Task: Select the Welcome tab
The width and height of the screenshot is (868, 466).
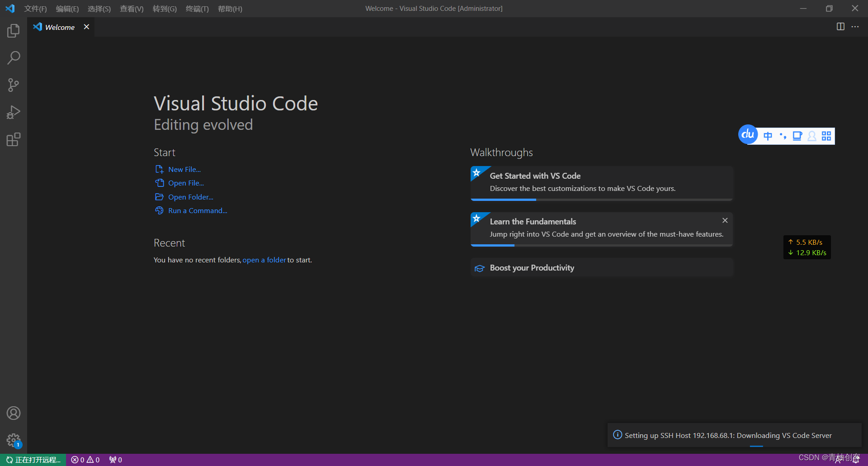Action: pos(61,27)
